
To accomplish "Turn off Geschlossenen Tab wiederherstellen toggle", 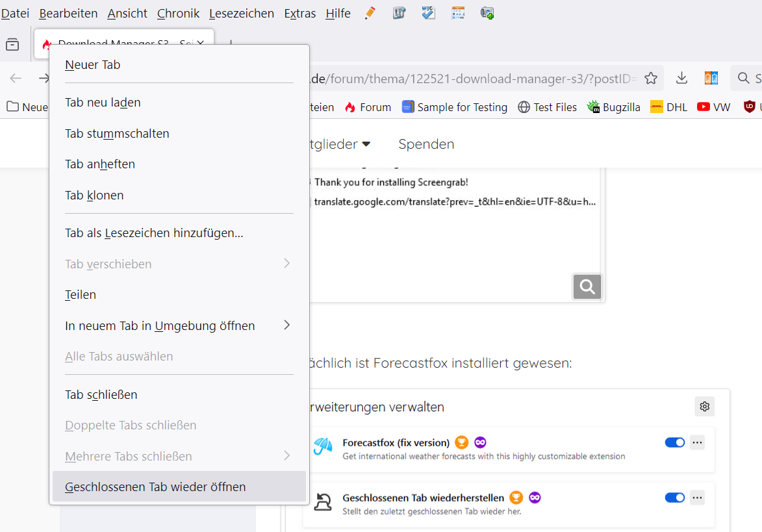I will click(675, 498).
